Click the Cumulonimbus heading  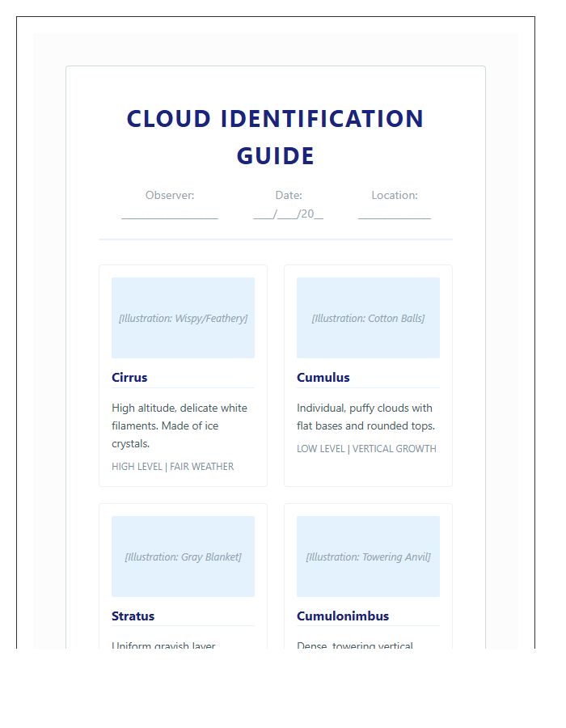coord(343,616)
